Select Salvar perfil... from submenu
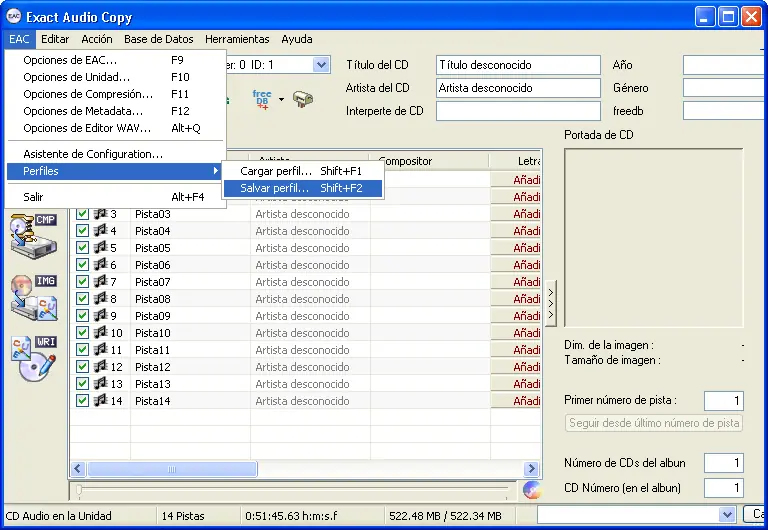Viewport: 768px width, 530px height. (x=303, y=188)
